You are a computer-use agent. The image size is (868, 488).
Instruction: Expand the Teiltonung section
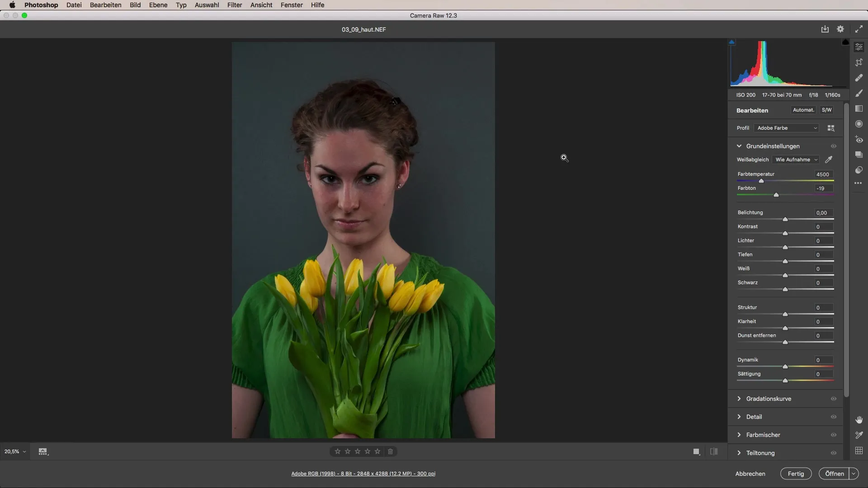pyautogui.click(x=739, y=453)
